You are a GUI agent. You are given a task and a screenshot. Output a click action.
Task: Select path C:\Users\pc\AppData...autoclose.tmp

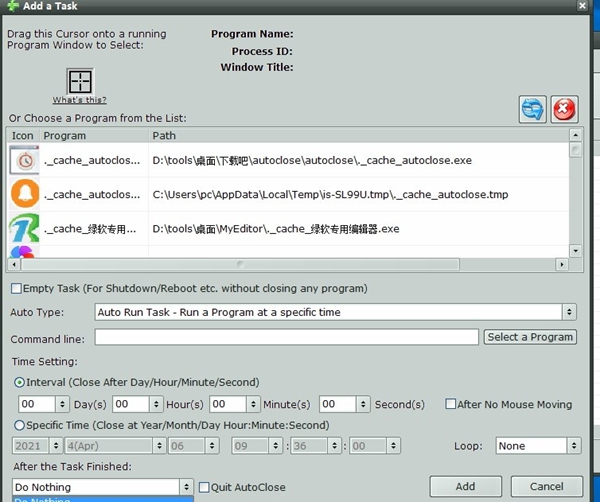tap(330, 194)
